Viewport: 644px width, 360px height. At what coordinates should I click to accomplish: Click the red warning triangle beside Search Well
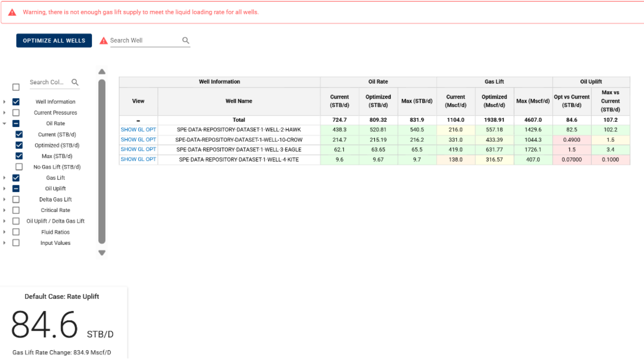(103, 41)
